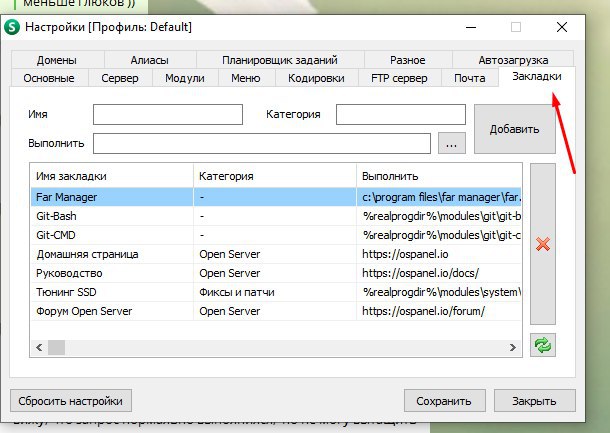Select the Far Manager bookmark row

click(x=276, y=197)
